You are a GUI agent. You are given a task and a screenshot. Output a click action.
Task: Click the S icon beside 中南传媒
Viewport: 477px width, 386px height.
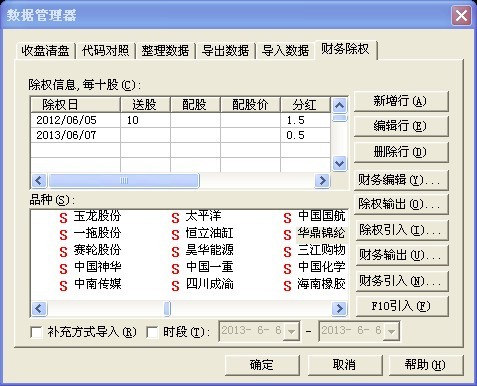click(x=63, y=286)
